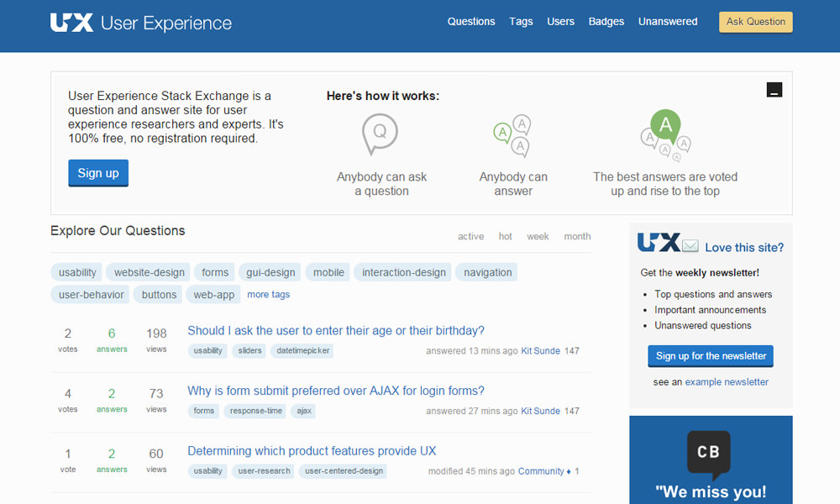
Task: Click the 4 votes count
Action: [67, 400]
